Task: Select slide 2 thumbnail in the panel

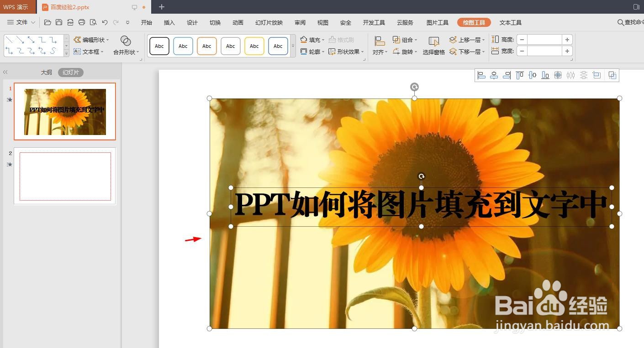Action: tap(65, 176)
